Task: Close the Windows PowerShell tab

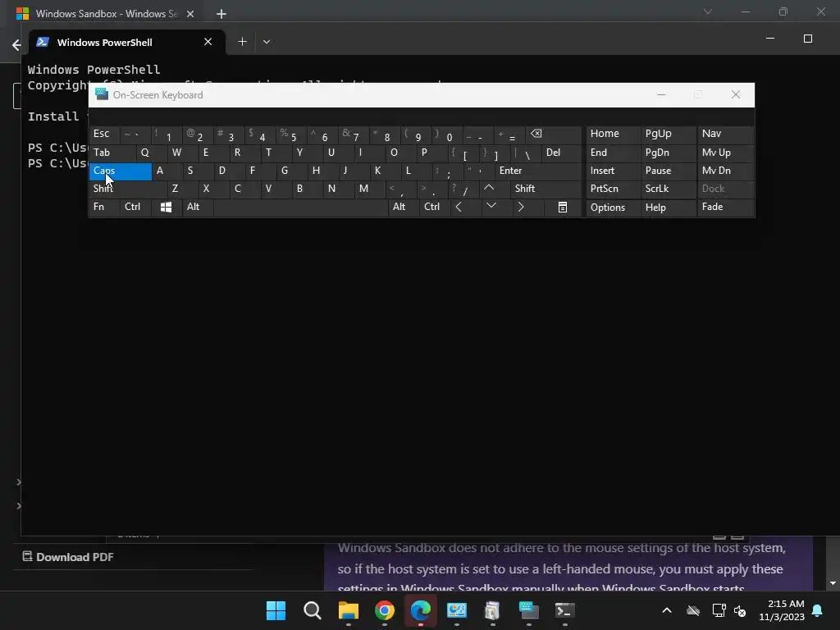Action: [x=208, y=42]
